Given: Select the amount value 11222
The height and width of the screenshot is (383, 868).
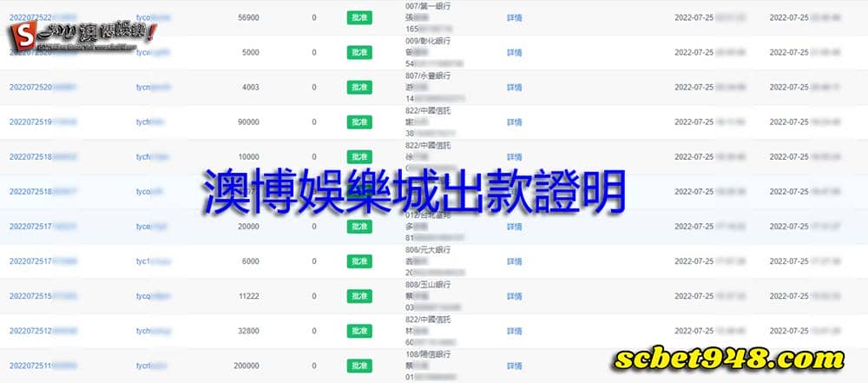Looking at the screenshot, I should click(x=248, y=296).
